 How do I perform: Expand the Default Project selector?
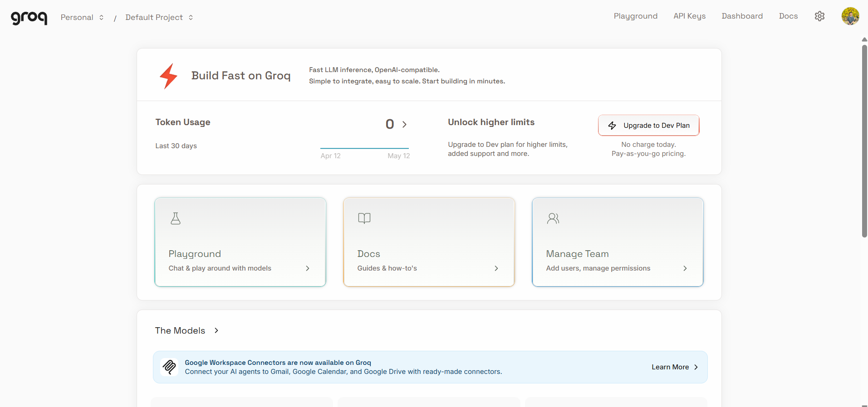pyautogui.click(x=159, y=17)
